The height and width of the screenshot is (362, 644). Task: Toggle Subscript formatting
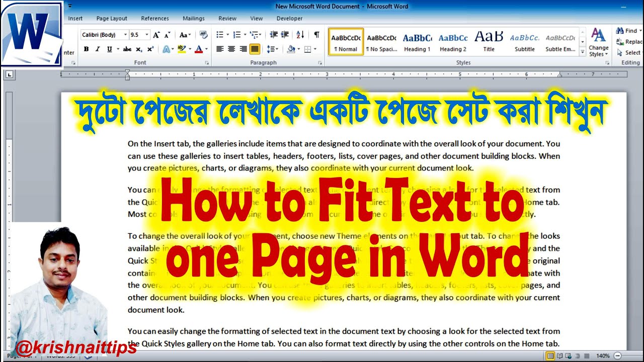(139, 49)
